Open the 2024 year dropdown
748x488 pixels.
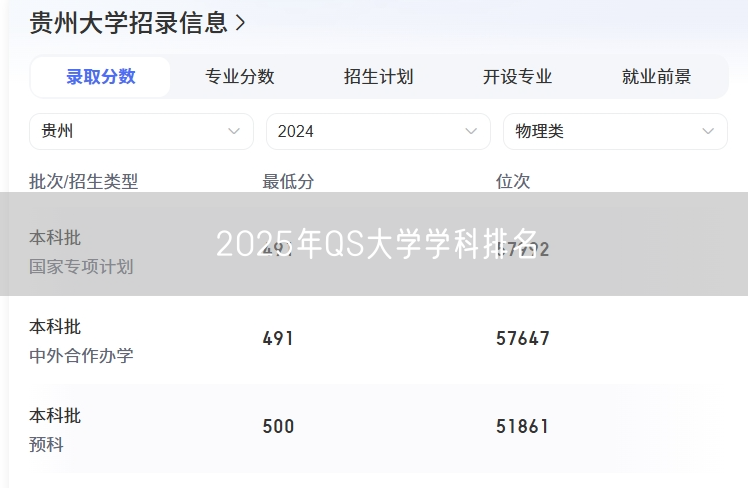pyautogui.click(x=378, y=131)
